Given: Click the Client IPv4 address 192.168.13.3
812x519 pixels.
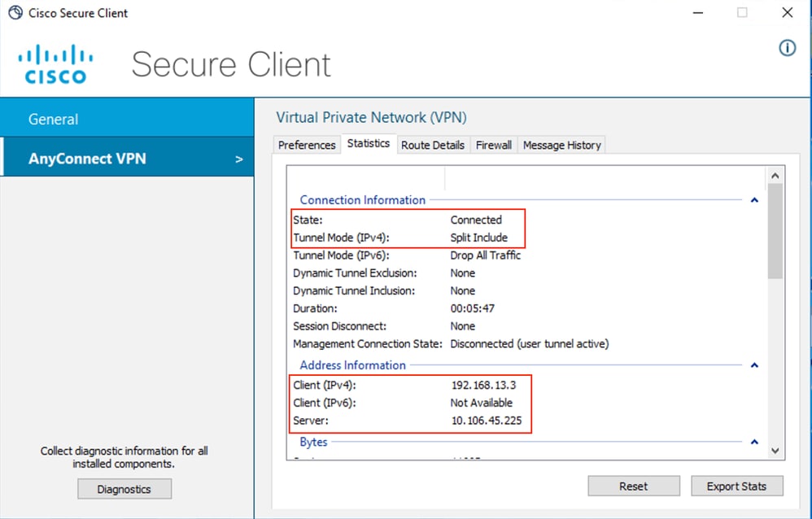Looking at the screenshot, I should point(483,385).
